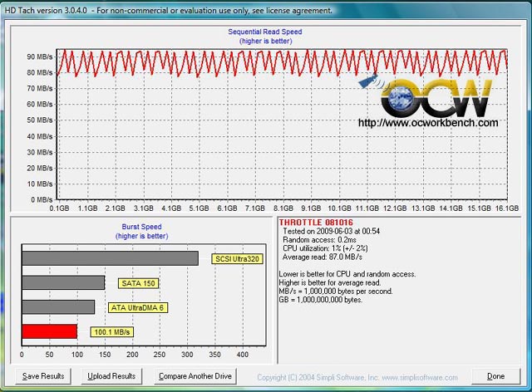This screenshot has height=392, width=532.
Task: Close the dialog with Done
Action: 495,376
